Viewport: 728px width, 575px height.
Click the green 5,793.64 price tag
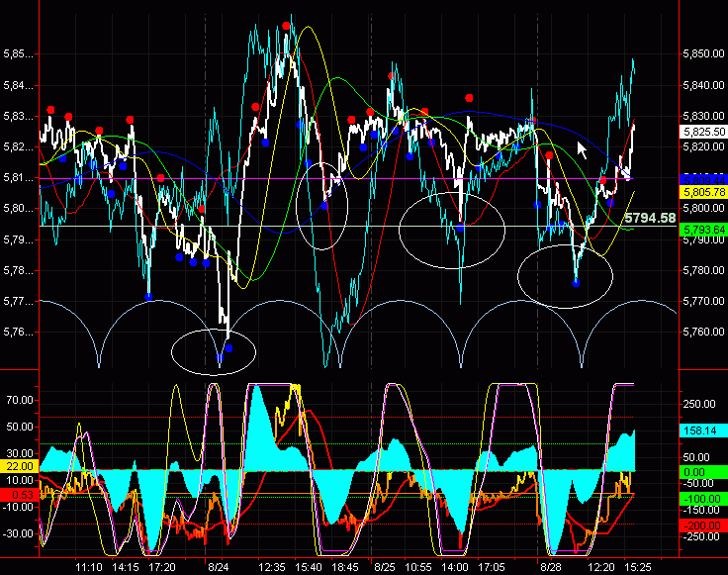pos(703,230)
